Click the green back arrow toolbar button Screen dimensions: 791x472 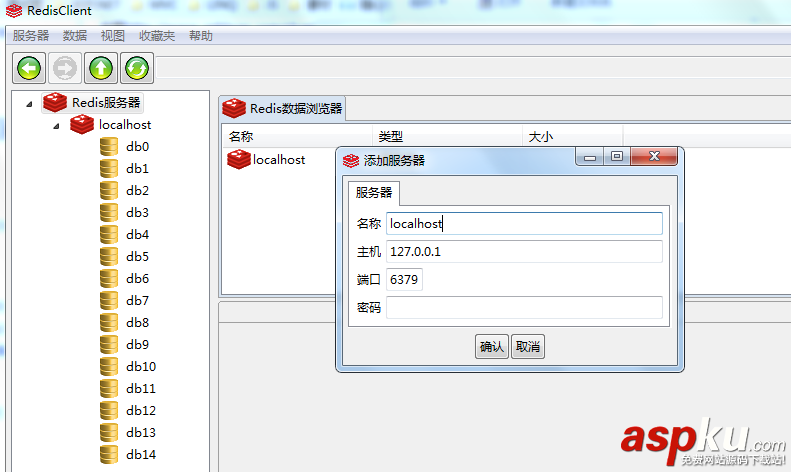29,68
